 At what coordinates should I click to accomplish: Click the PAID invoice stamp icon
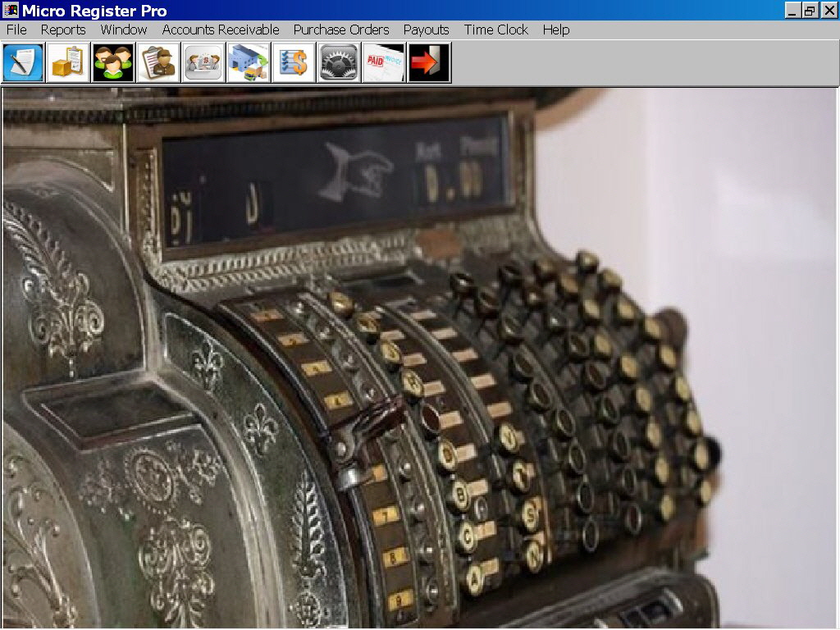pos(384,62)
